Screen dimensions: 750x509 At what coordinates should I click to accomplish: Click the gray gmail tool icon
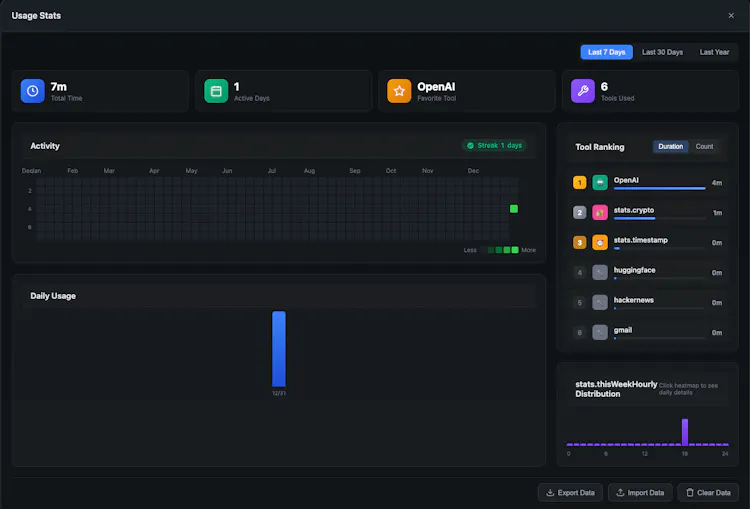600,332
